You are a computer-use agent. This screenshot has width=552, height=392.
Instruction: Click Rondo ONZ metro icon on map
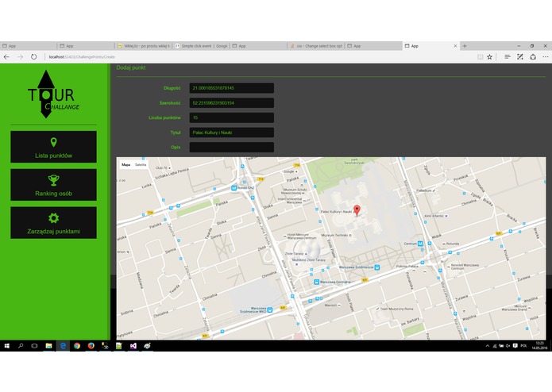click(234, 188)
